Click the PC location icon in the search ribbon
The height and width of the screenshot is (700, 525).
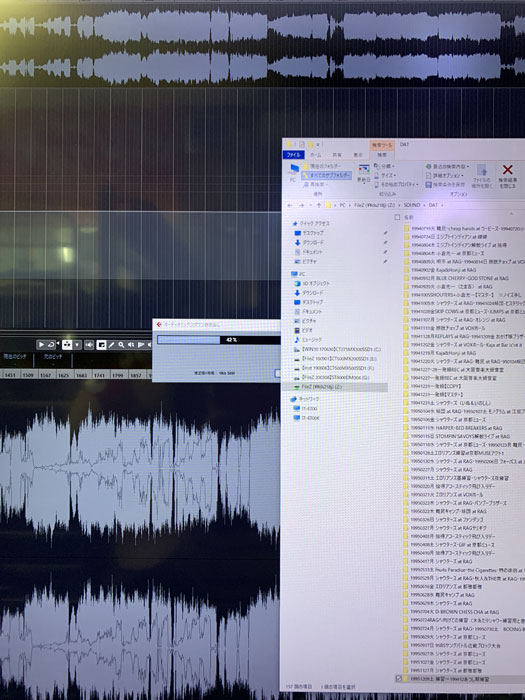[x=294, y=172]
